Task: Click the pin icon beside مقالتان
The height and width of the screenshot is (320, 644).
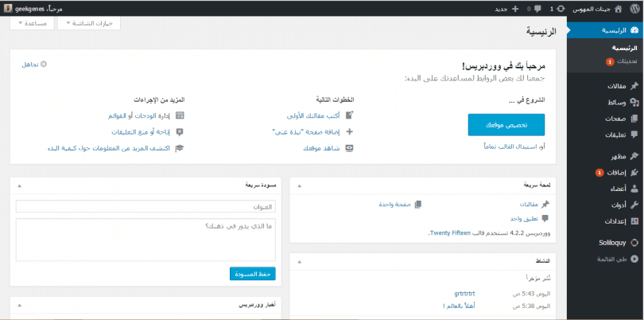Action: [x=545, y=205]
